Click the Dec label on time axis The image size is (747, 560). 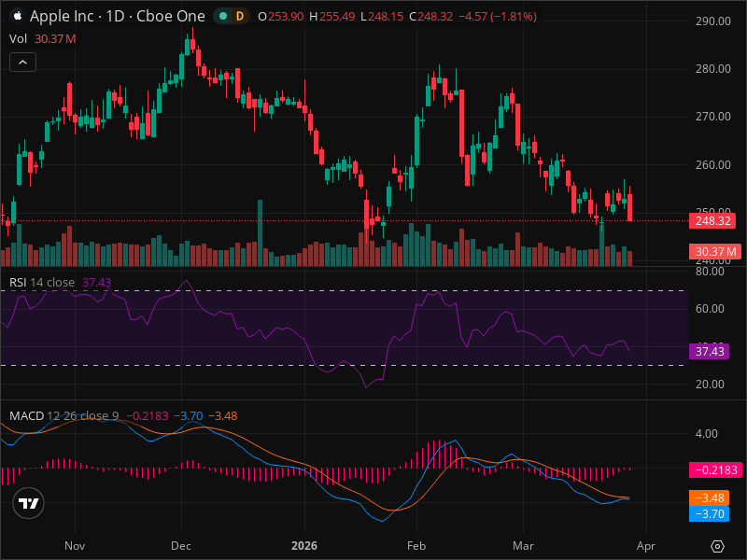tap(181, 546)
